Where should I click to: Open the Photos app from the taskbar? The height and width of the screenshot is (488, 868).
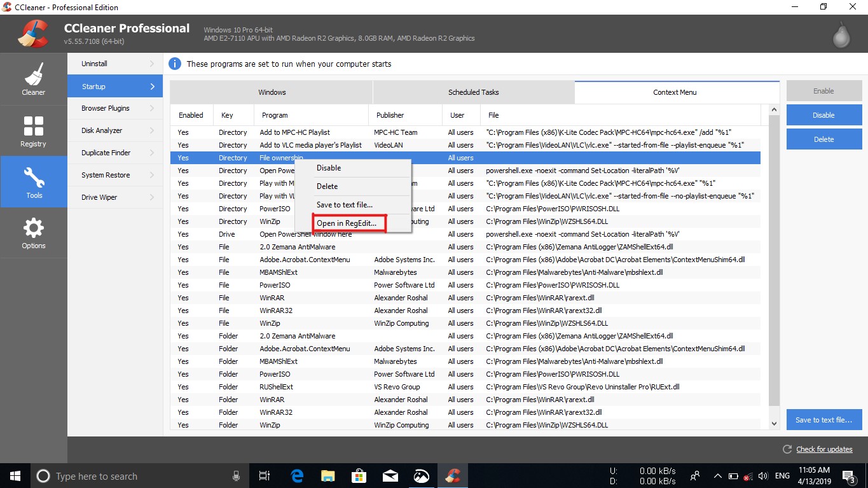click(x=421, y=476)
